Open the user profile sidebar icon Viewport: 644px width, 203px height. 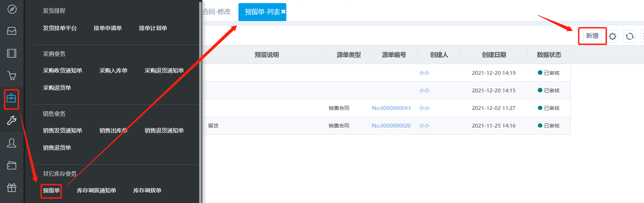(x=12, y=143)
